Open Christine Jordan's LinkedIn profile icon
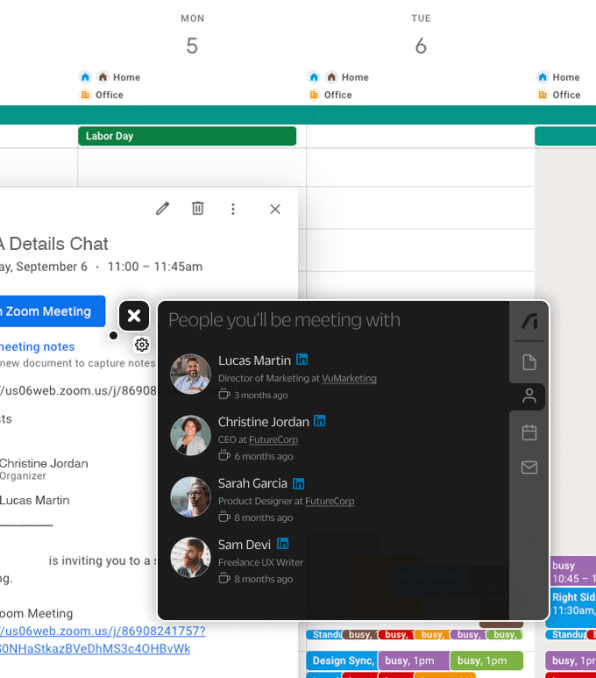The width and height of the screenshot is (596, 678). (319, 421)
